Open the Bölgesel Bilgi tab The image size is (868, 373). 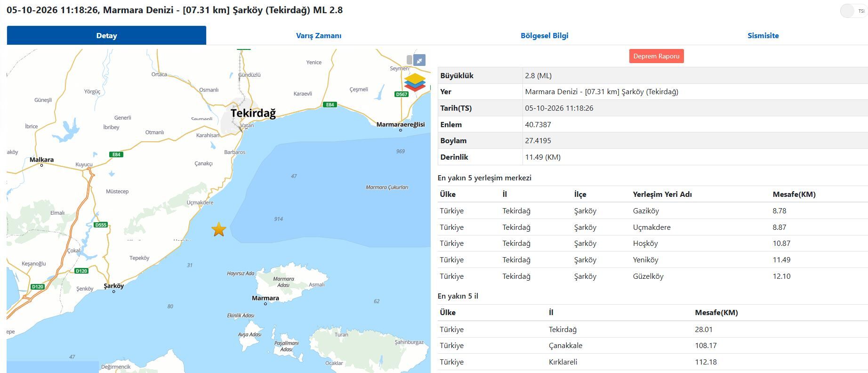coord(544,35)
